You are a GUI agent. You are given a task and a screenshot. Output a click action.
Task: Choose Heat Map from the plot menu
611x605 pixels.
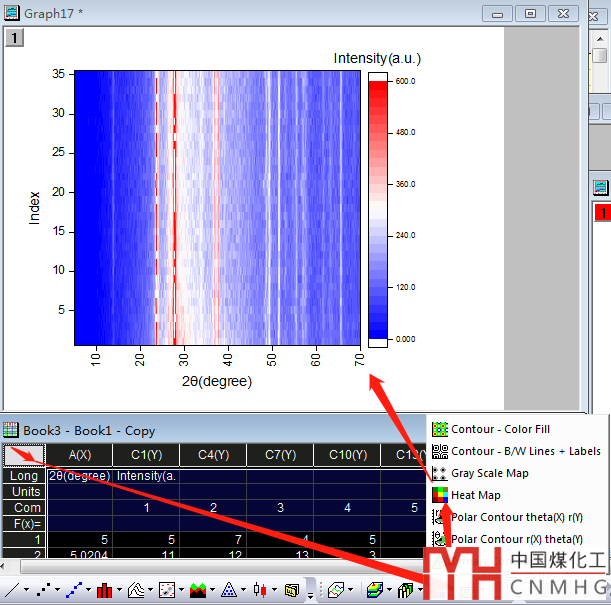(x=475, y=495)
